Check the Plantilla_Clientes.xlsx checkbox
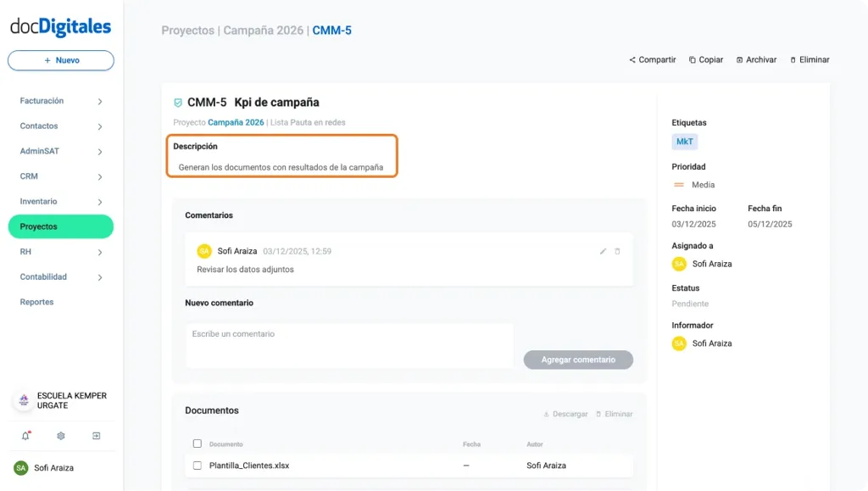868x491 pixels. pyautogui.click(x=198, y=465)
